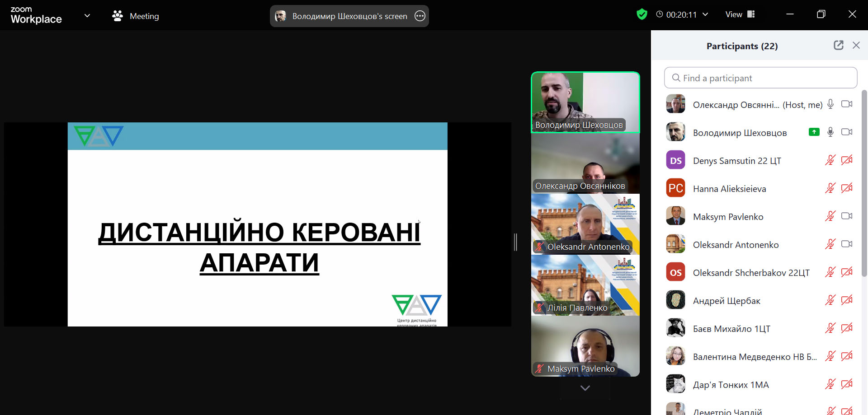
Task: Click Баєв Михайло muted microphone icon
Action: click(830, 328)
